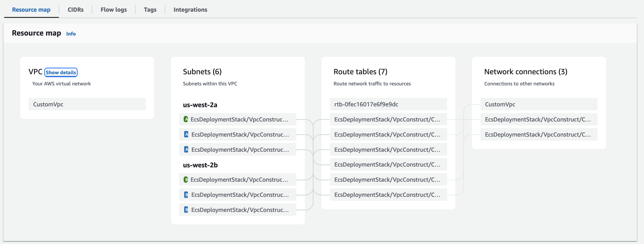This screenshot has height=244, width=644.
Task: Select the Tags tab
Action: pos(150,10)
